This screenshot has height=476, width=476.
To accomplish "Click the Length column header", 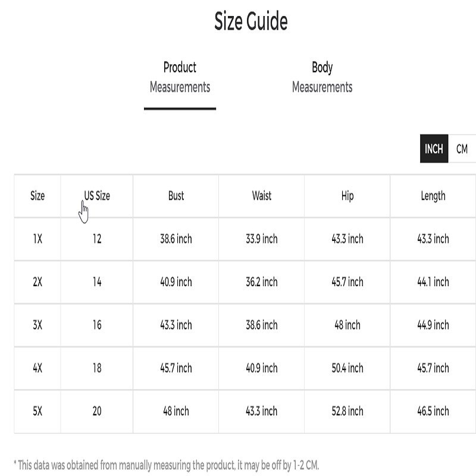I will [433, 196].
